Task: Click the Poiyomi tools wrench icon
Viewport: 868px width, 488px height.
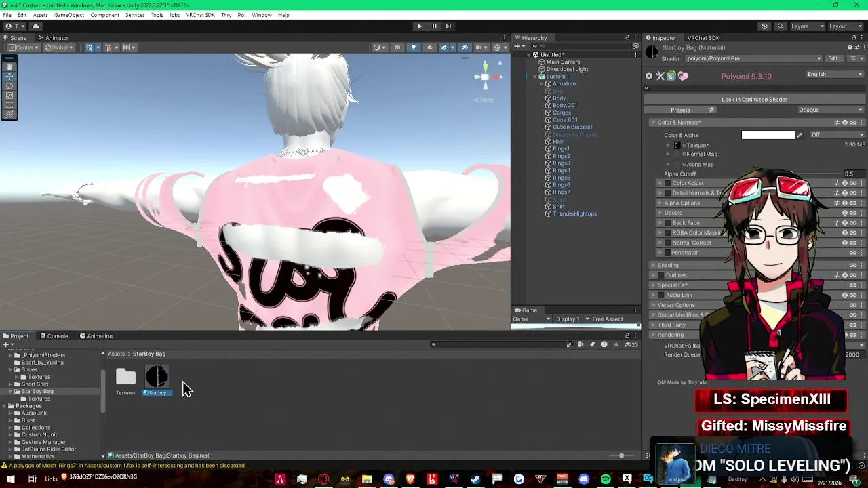Action: [x=660, y=76]
